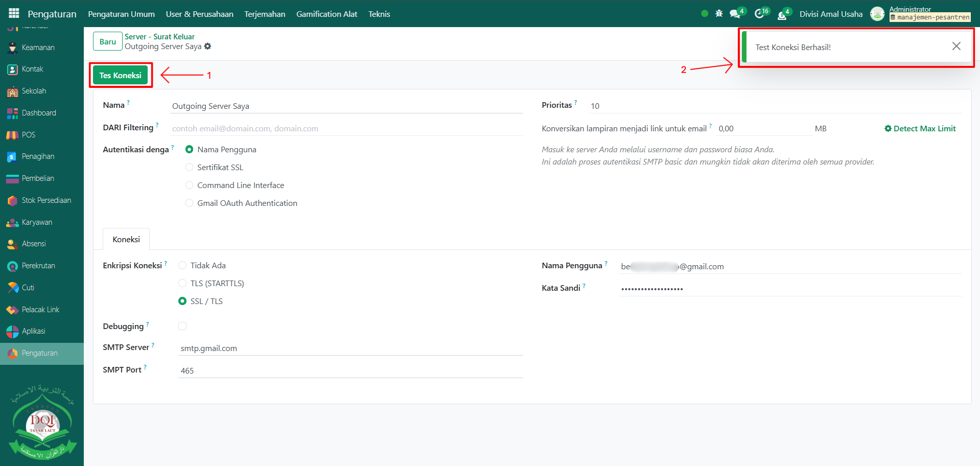
Task: Open Sekolah app in sidebar
Action: click(34, 91)
